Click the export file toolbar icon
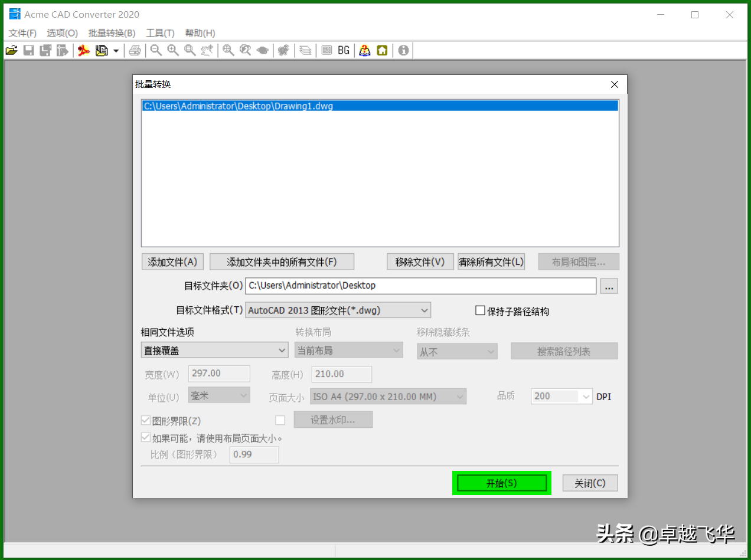Viewport: 751px width, 560px height. click(x=62, y=51)
